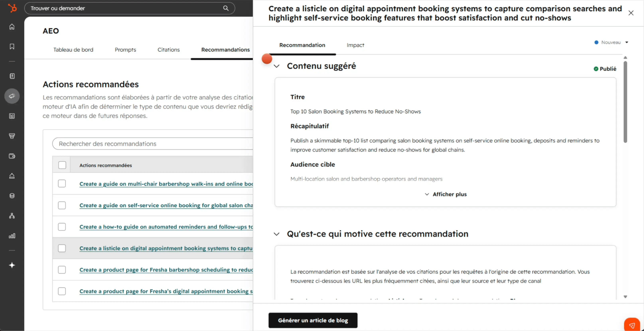Image resolution: width=644 pixels, height=331 pixels.
Task: Click the title Top 10 Salon Booking Systems
Action: click(x=355, y=111)
